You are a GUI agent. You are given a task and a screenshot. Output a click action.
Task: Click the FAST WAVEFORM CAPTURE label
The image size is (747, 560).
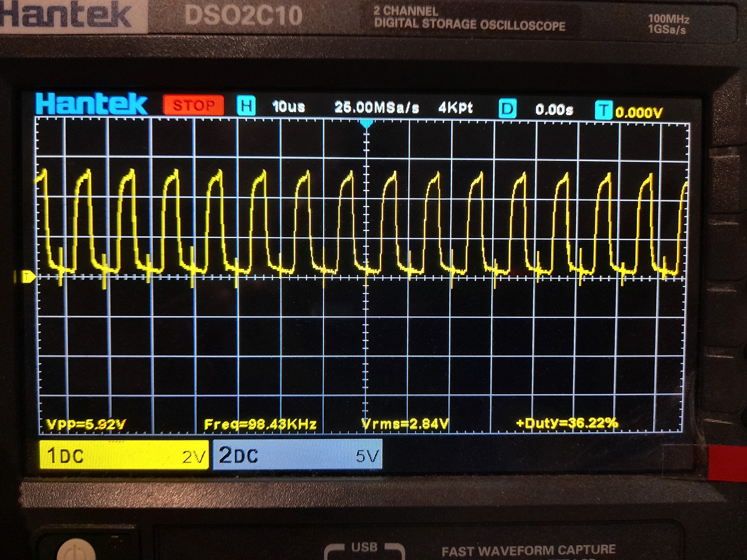tap(529, 550)
